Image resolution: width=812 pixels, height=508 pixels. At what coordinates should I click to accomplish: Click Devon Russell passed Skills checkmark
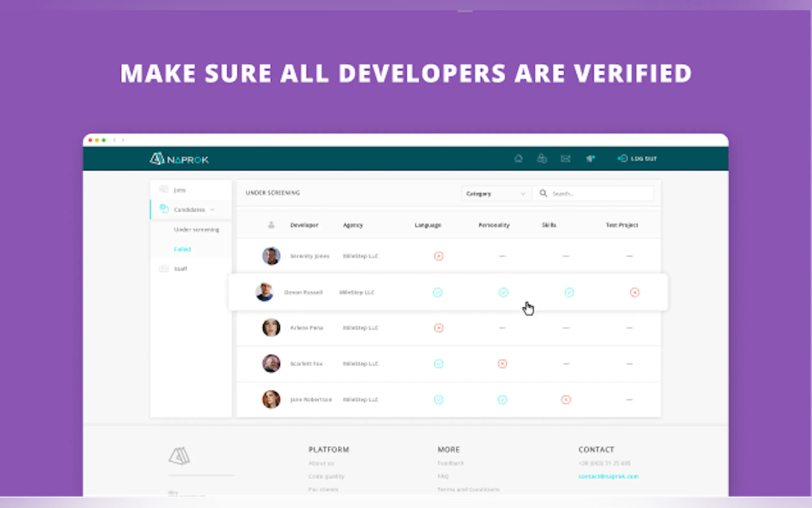(x=569, y=293)
